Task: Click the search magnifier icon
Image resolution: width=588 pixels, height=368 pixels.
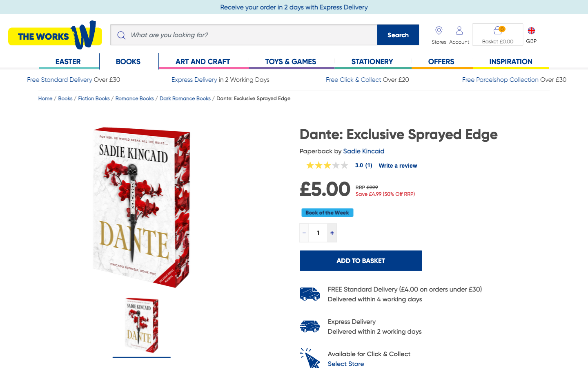Action: tap(121, 35)
